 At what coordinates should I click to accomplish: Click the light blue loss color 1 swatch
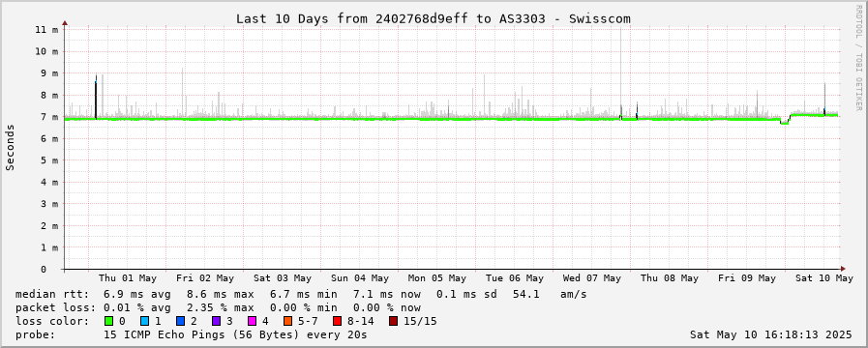click(x=144, y=322)
